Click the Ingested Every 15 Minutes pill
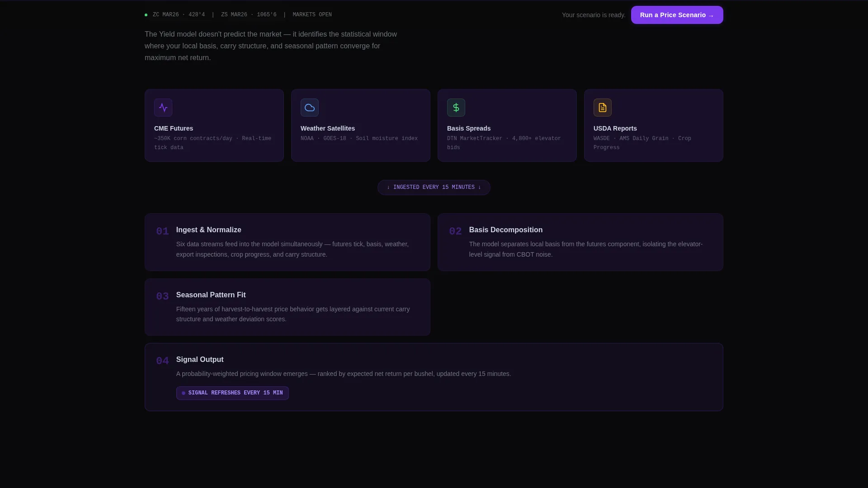Screen dimensions: 868x488 pyautogui.click(x=434, y=188)
